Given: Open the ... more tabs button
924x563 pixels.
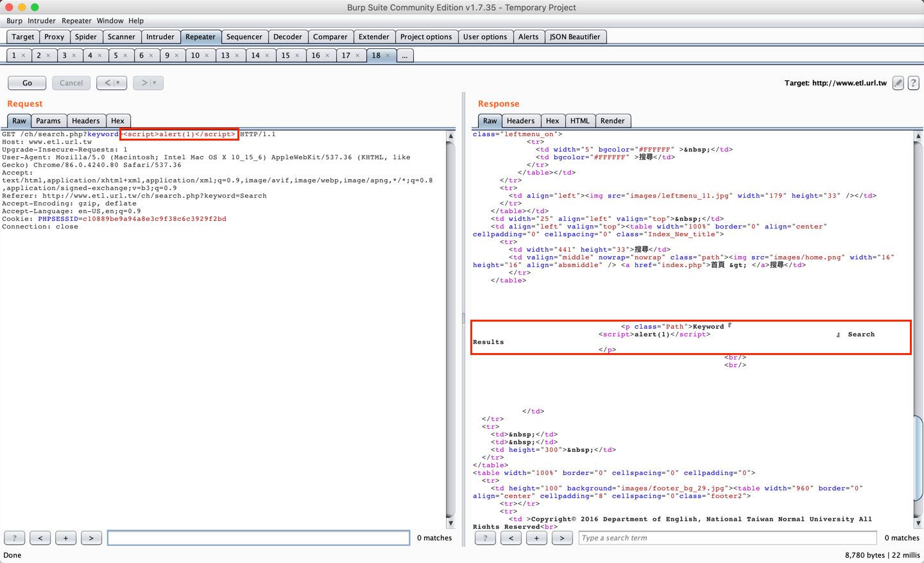Looking at the screenshot, I should pyautogui.click(x=404, y=56).
